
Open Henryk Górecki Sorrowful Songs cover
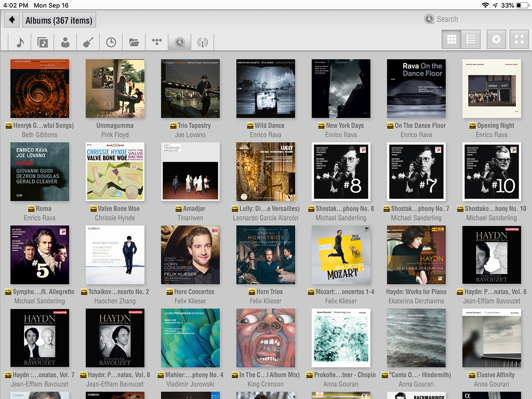point(39,89)
